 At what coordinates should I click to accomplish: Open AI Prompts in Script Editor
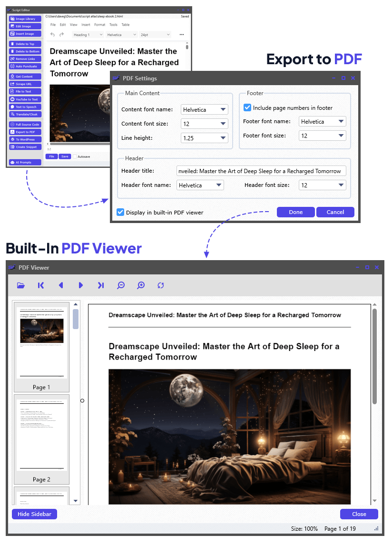tap(25, 162)
